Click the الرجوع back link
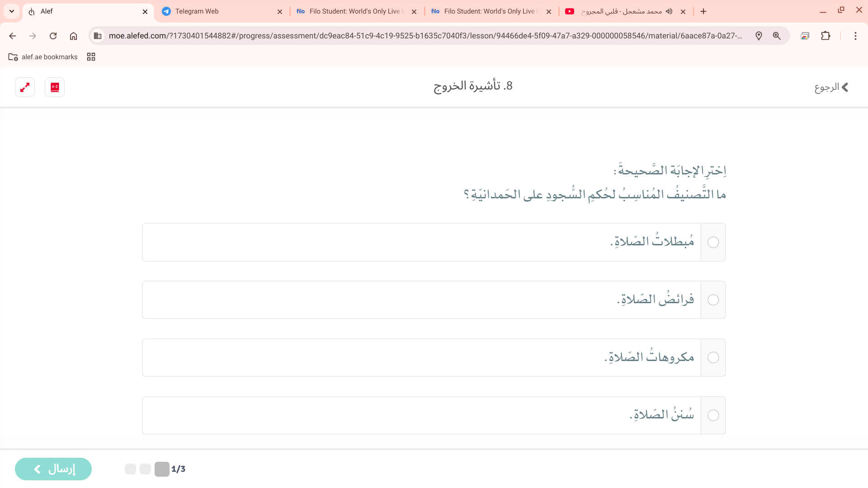Viewport: 868px width, 488px height. pyautogui.click(x=831, y=87)
